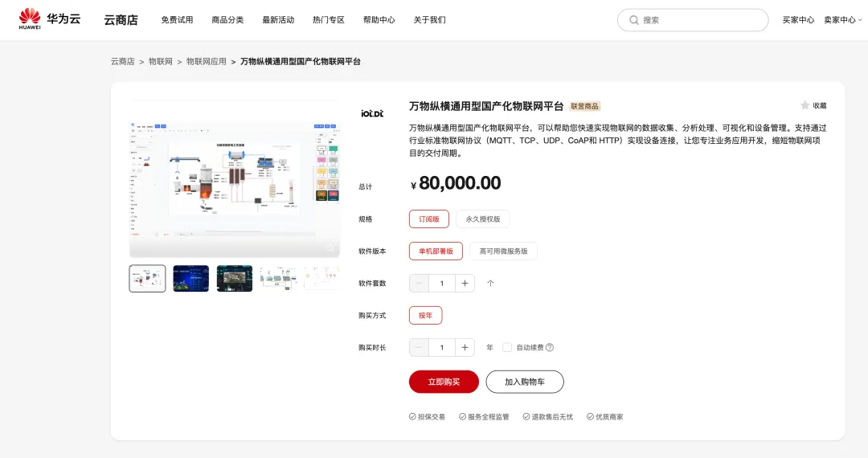Select 按年 purchase method
868x458 pixels.
click(x=426, y=315)
